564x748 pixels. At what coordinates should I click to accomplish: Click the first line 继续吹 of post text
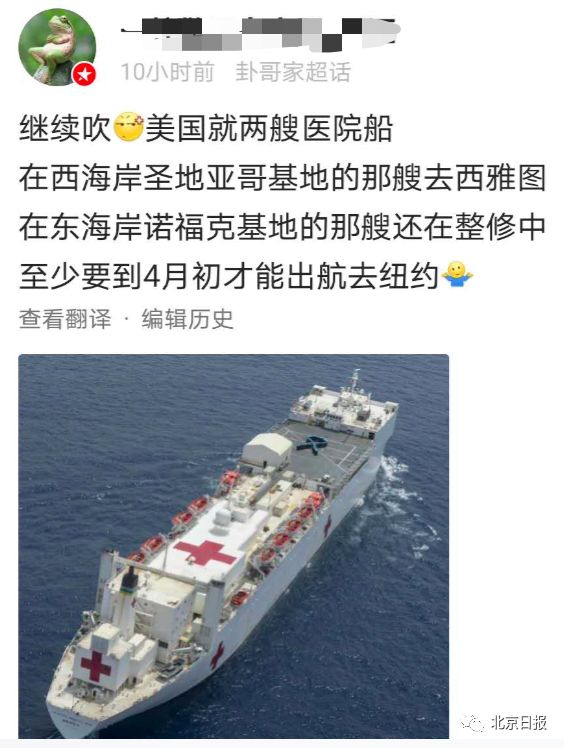tap(65, 128)
